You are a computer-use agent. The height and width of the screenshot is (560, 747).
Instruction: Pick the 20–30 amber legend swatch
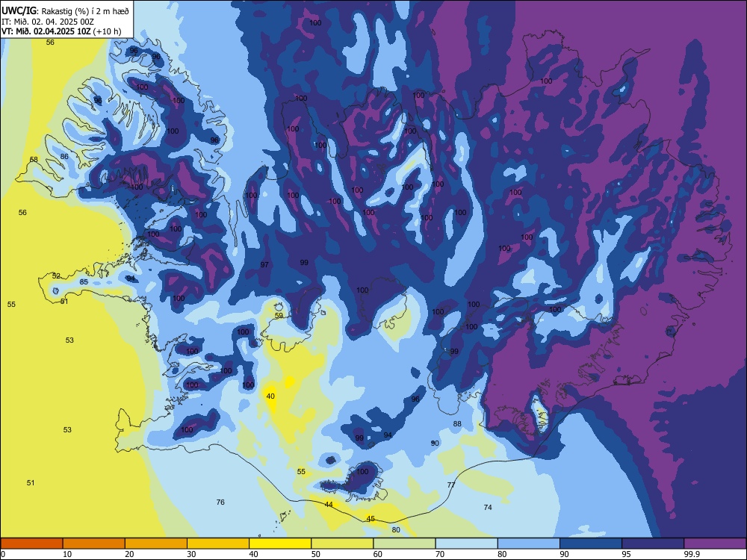pos(156,544)
